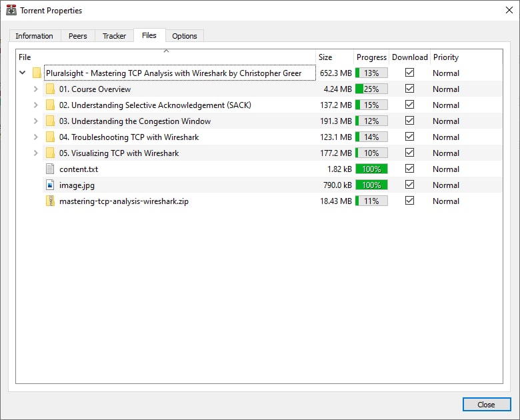Click the 25% progress bar for Course Overview
Image resolution: width=520 pixels, height=420 pixels.
[x=371, y=89]
